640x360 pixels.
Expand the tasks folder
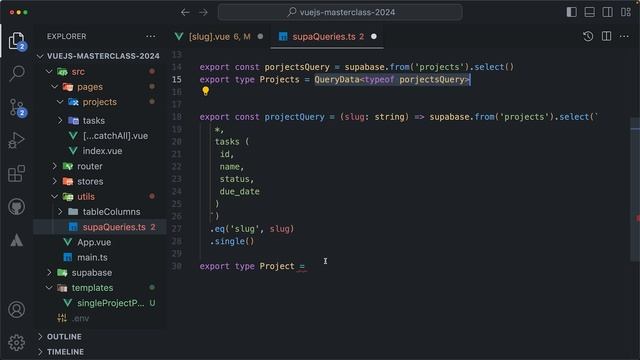click(x=60, y=121)
